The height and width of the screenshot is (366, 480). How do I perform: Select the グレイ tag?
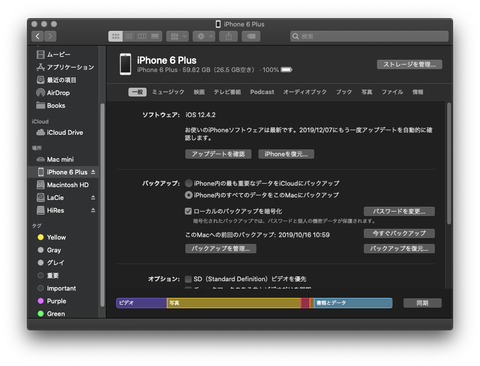click(51, 263)
